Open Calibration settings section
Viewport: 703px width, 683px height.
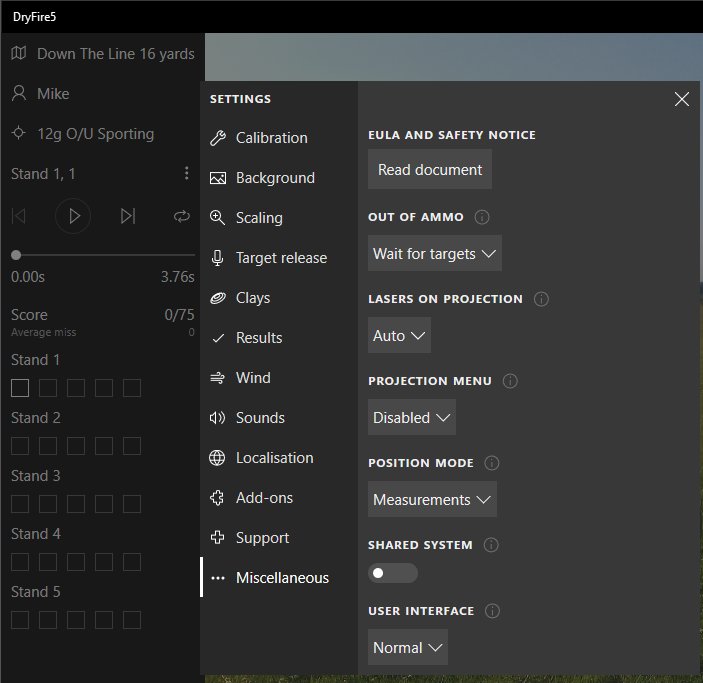(271, 138)
